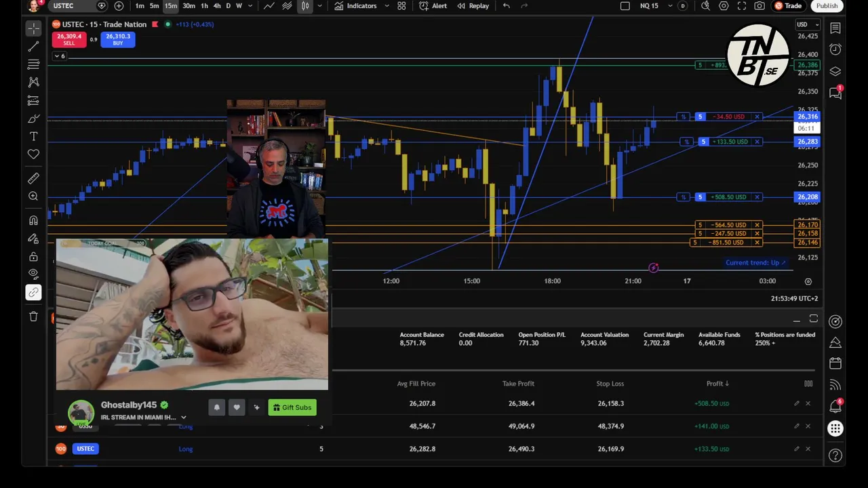Start bar Replay mode
The height and width of the screenshot is (488, 868).
[x=473, y=6]
